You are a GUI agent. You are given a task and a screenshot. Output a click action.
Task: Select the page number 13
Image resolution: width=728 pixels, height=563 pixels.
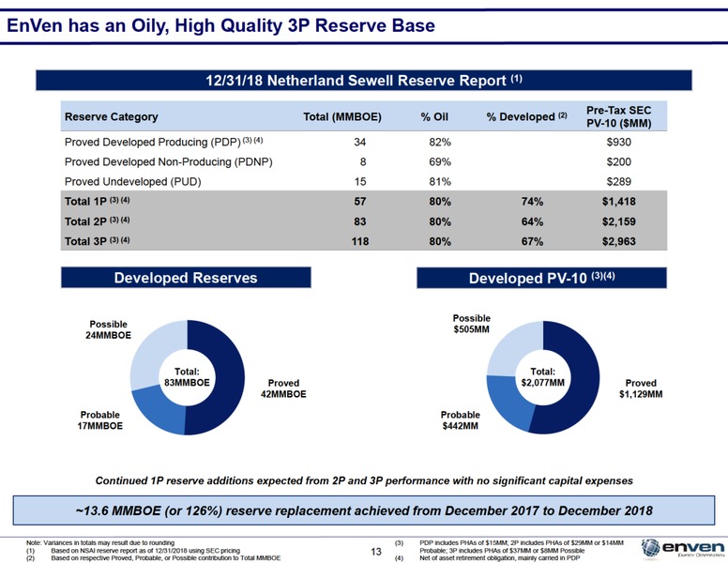click(376, 552)
